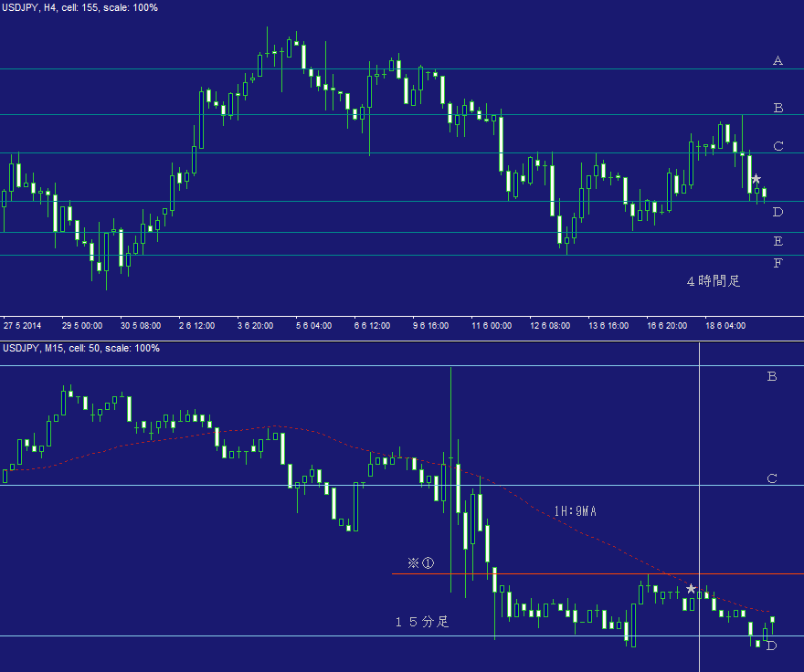Click the 12 6 08:00 time label

click(x=550, y=325)
